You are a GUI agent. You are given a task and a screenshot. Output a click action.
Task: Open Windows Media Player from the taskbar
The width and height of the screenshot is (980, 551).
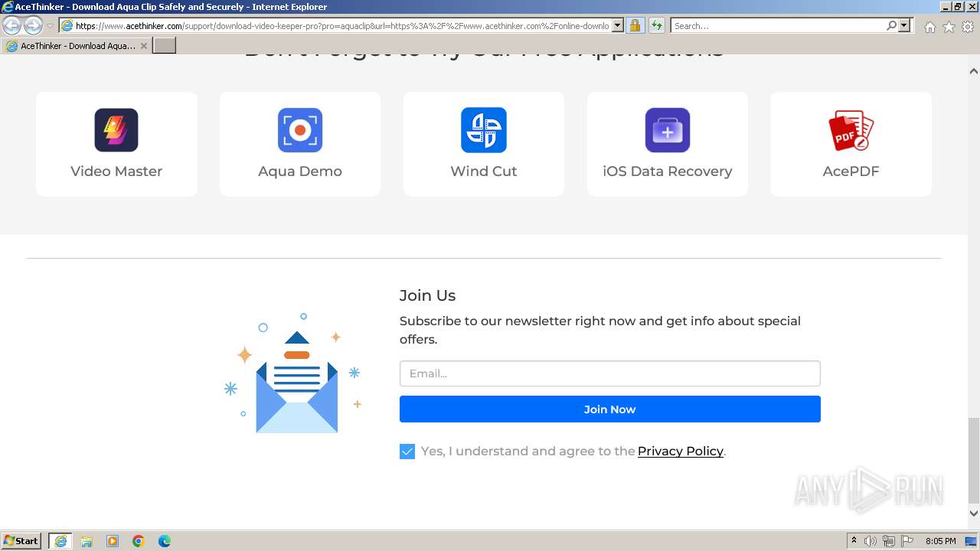pos(113,541)
